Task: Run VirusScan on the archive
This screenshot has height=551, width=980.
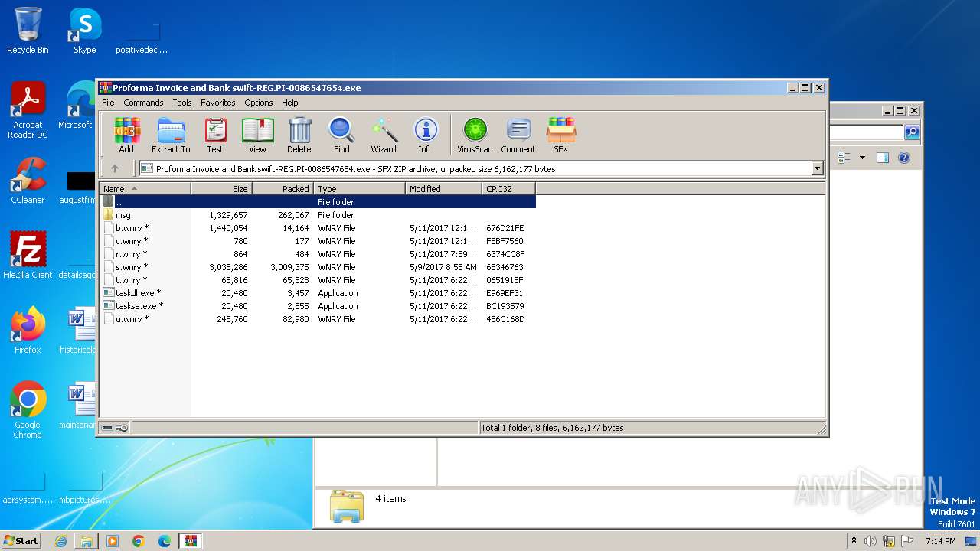Action: tap(475, 135)
